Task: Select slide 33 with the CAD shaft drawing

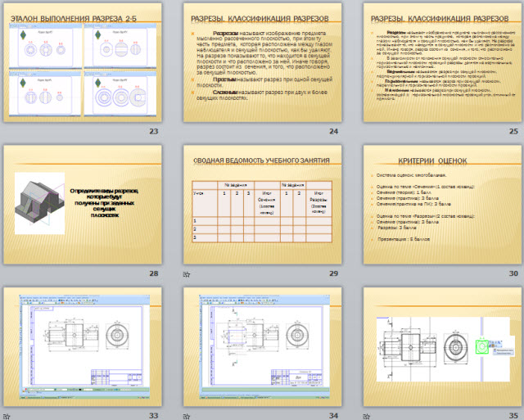Action: 83,347
